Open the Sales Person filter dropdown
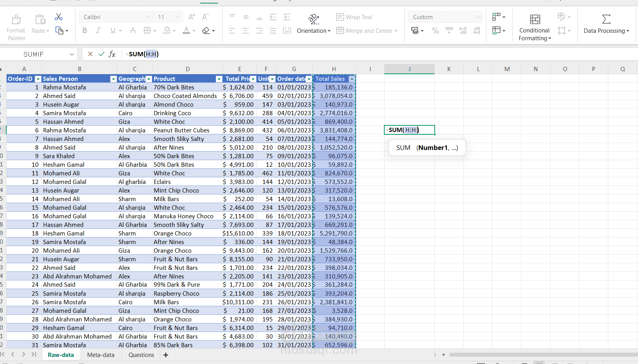 pos(113,79)
